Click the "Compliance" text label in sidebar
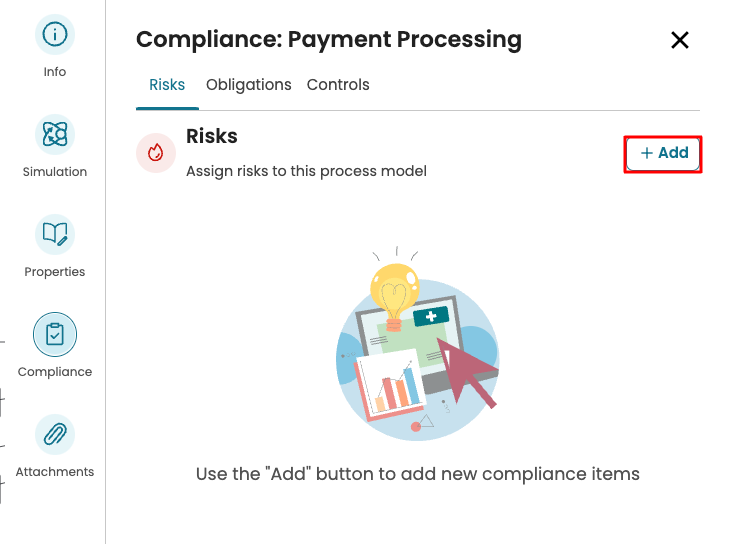Viewport: 729px width, 544px height. point(55,372)
